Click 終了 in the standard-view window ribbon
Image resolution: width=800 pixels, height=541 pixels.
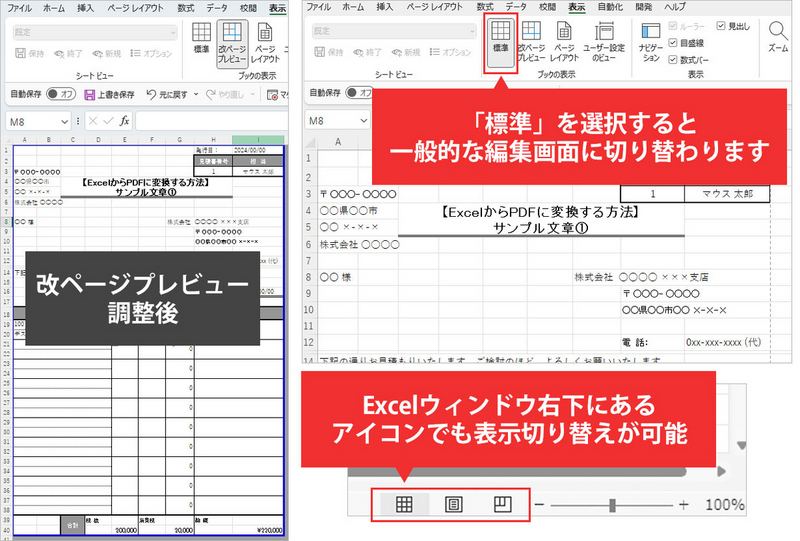(367, 52)
